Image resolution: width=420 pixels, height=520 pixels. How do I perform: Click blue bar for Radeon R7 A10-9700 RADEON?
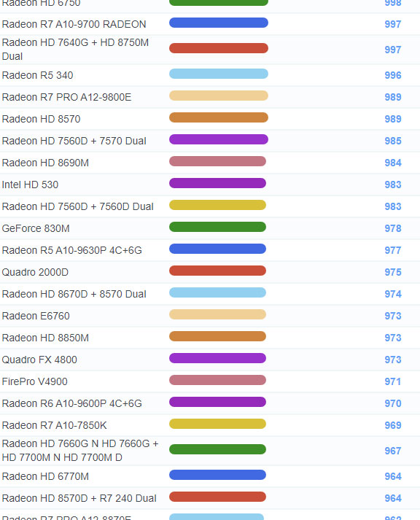(x=219, y=23)
